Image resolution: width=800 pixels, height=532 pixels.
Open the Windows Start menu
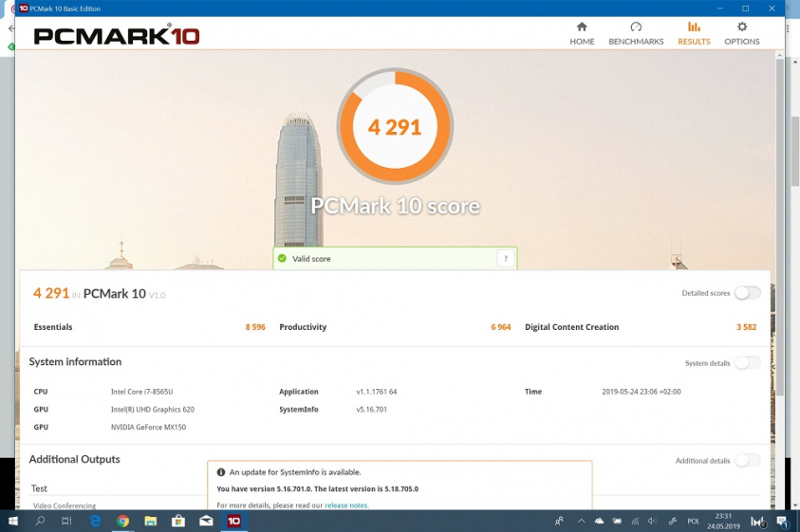pos(12,521)
